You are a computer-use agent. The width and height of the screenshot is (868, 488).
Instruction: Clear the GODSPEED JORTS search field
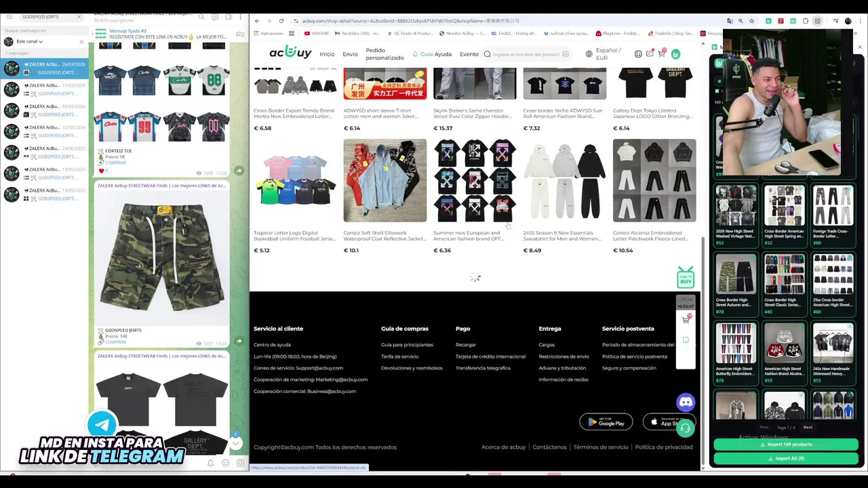pyautogui.click(x=79, y=16)
